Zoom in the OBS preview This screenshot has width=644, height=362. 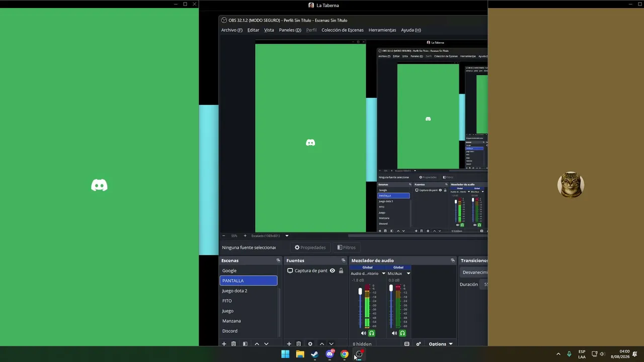[x=245, y=235]
